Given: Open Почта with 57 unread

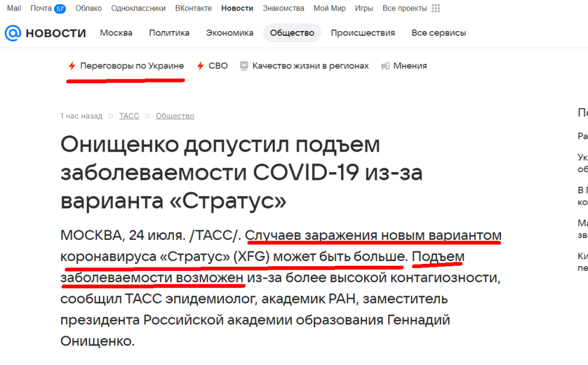Looking at the screenshot, I should 48,8.
